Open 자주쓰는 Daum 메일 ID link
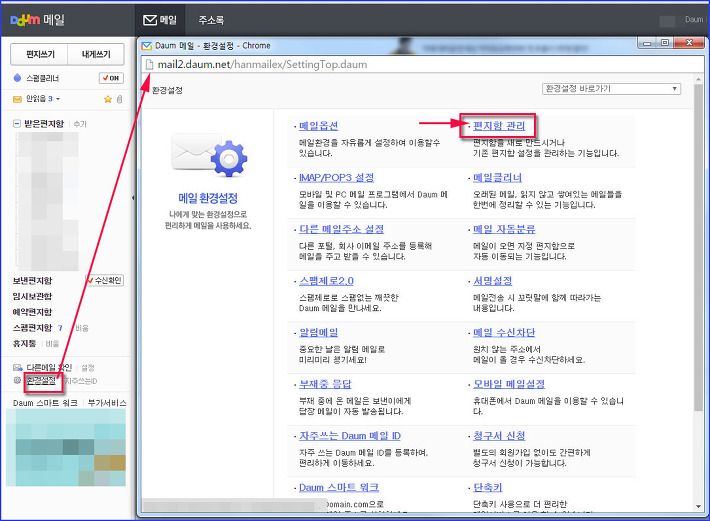710x521 pixels. tap(350, 435)
